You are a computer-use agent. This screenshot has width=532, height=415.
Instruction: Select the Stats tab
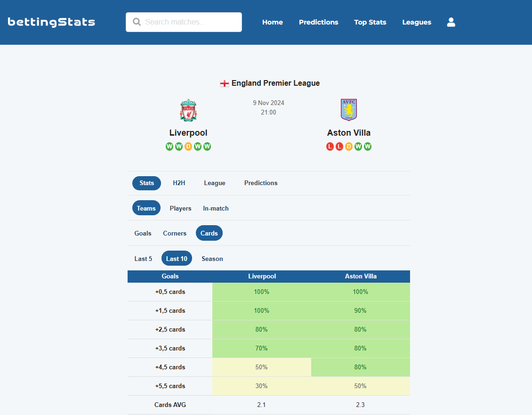tap(146, 183)
